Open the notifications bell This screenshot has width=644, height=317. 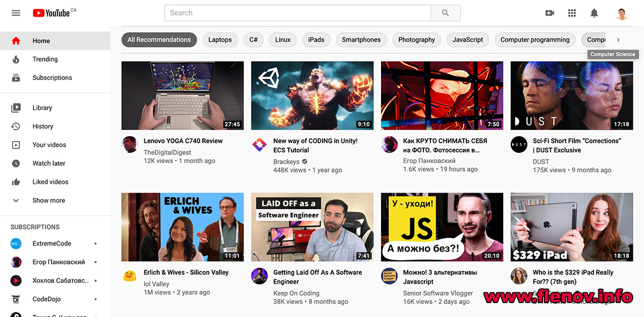(x=594, y=13)
